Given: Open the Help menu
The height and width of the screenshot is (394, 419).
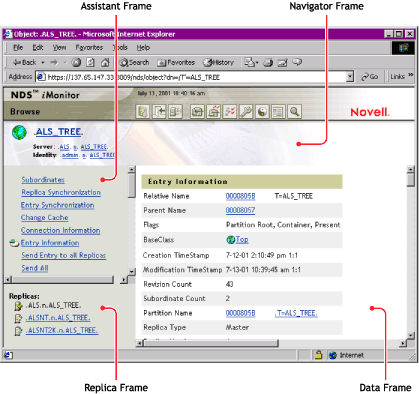Looking at the screenshot, I should 143,48.
